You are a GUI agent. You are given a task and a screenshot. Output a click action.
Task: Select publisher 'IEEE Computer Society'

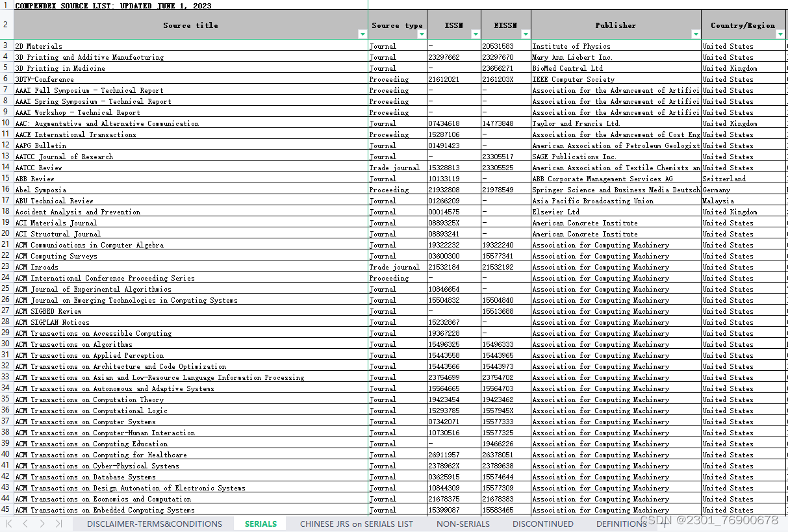[616, 79]
